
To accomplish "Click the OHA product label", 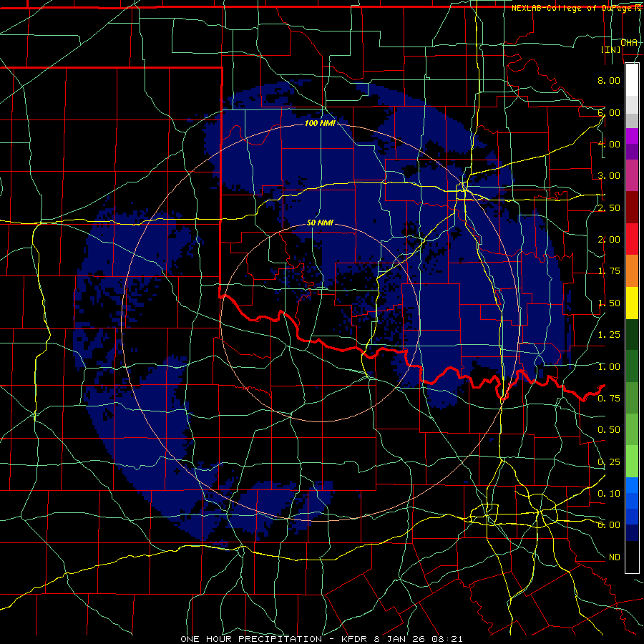I will (x=629, y=42).
